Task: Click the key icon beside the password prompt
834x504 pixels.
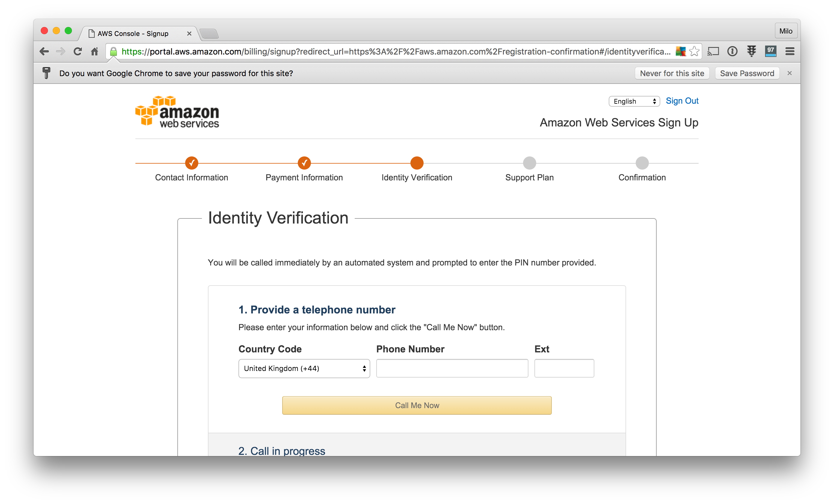Action: (46, 73)
